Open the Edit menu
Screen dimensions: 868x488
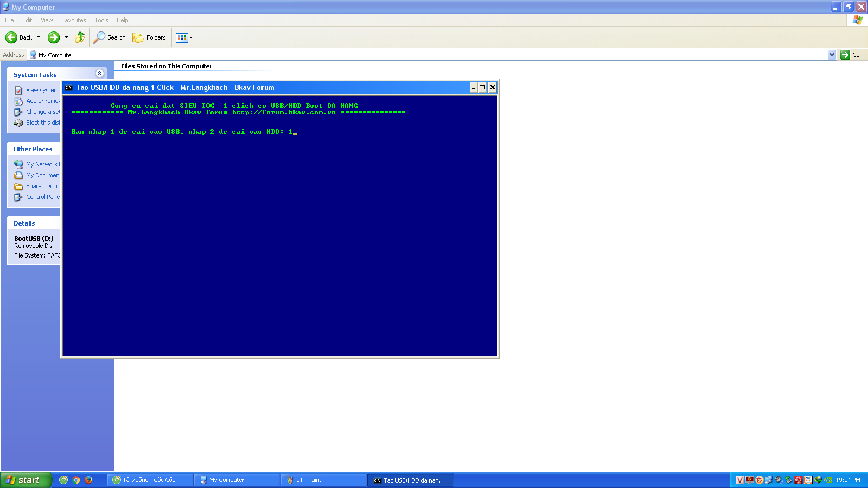coord(27,20)
